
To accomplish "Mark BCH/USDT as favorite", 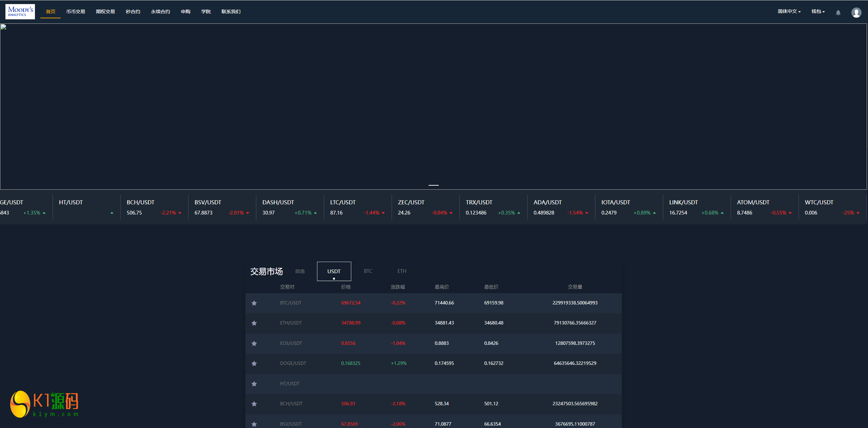I will tap(254, 404).
